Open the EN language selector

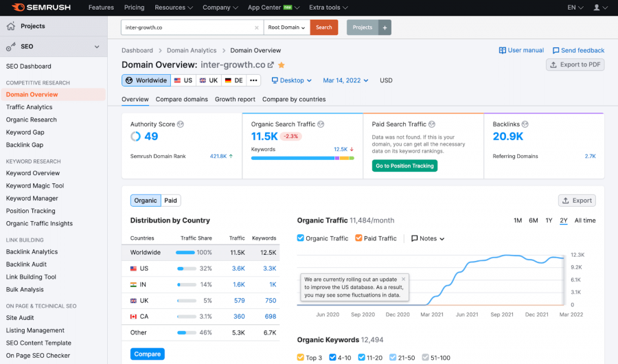(x=575, y=8)
